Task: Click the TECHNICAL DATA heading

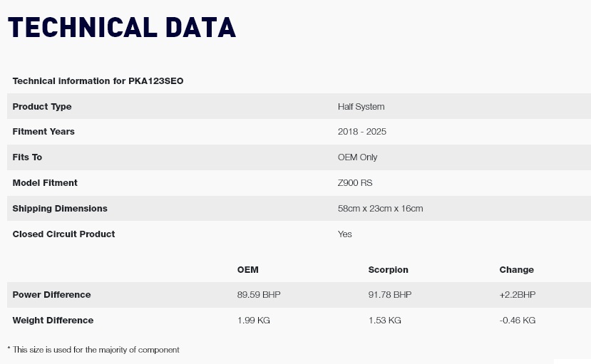Action: click(x=122, y=28)
